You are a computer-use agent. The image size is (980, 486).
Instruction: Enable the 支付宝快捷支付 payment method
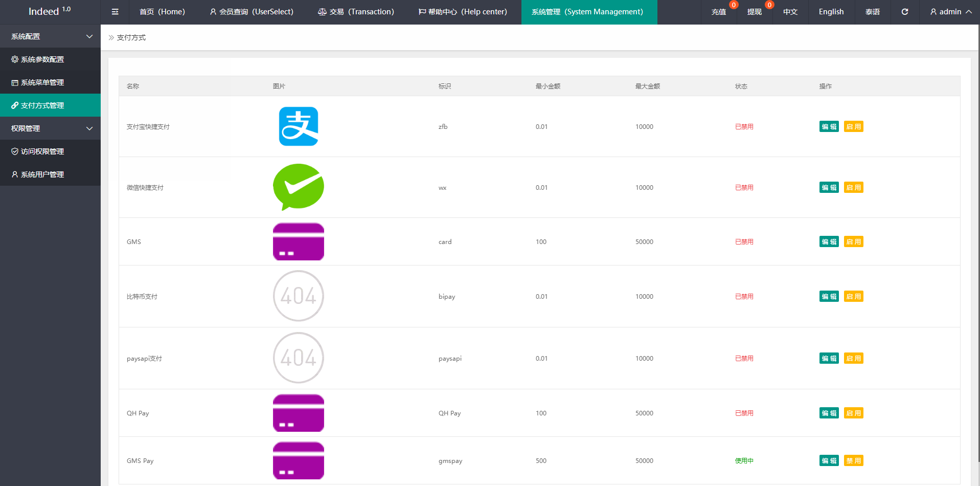tap(854, 126)
